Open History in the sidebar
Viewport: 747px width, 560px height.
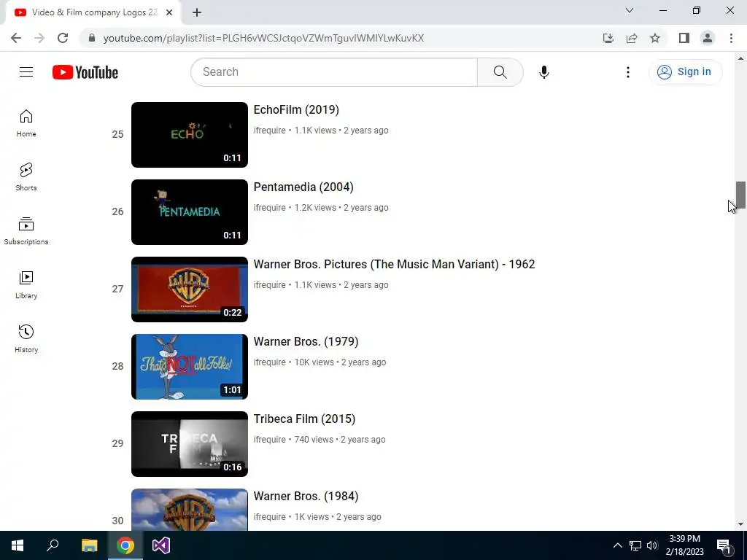tap(26, 338)
